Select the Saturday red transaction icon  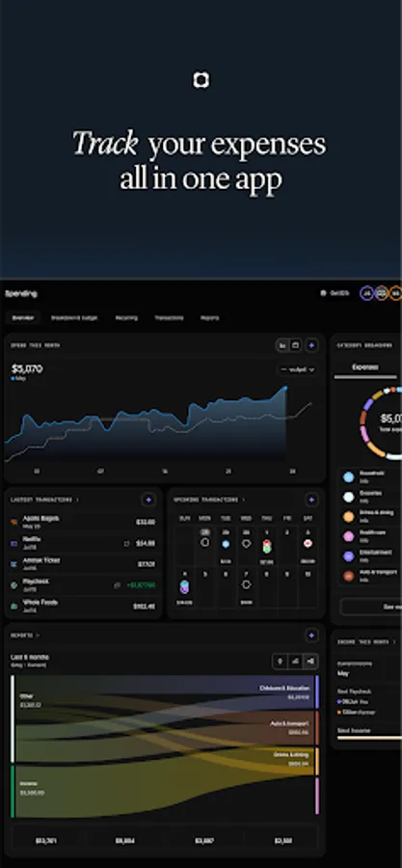coord(308,544)
